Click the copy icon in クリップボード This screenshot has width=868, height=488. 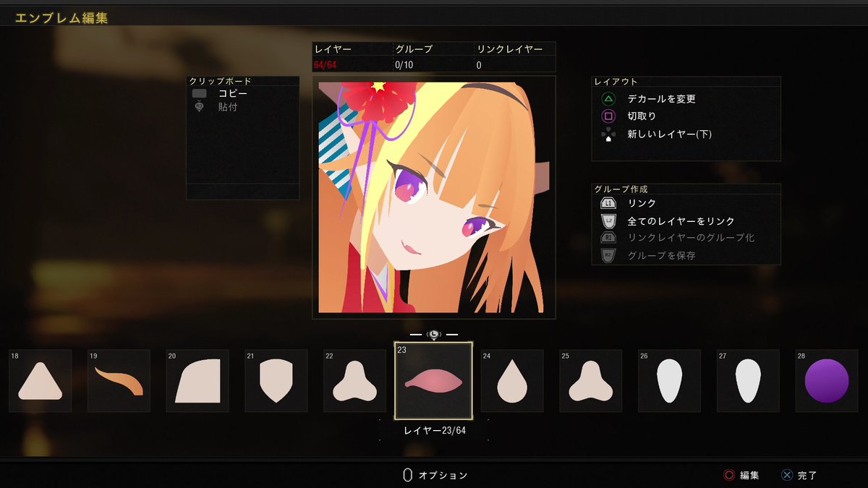click(x=200, y=94)
